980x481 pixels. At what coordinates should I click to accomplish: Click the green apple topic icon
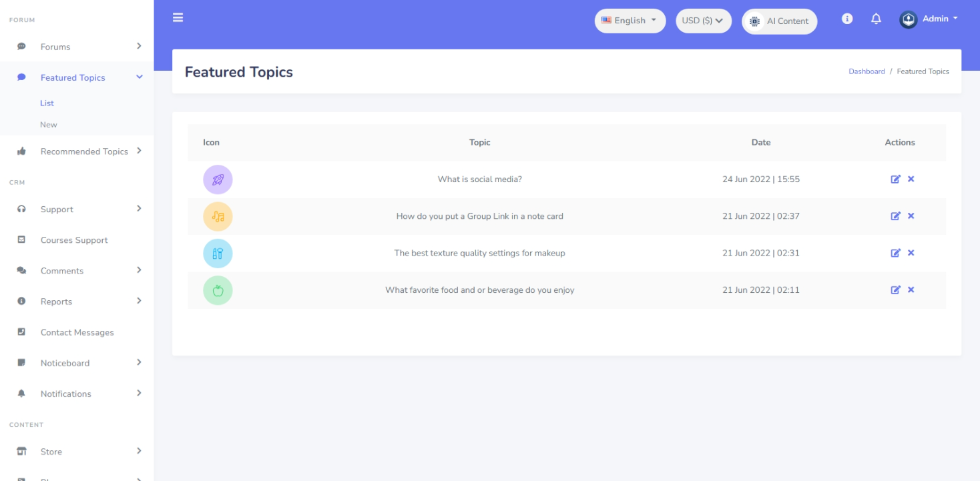[218, 290]
